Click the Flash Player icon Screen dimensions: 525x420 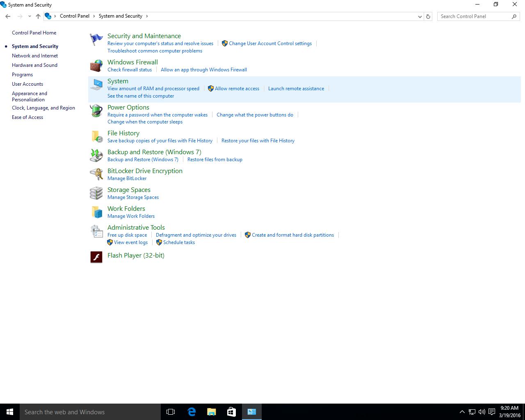[x=96, y=257]
